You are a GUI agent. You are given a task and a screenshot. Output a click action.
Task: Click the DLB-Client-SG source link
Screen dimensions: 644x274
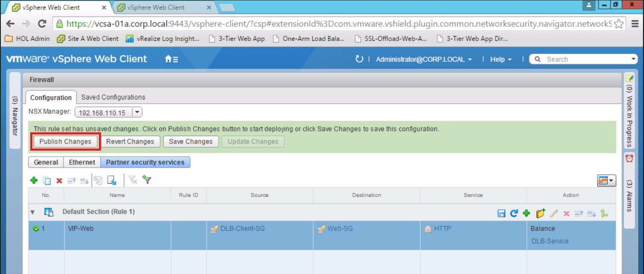click(x=243, y=229)
